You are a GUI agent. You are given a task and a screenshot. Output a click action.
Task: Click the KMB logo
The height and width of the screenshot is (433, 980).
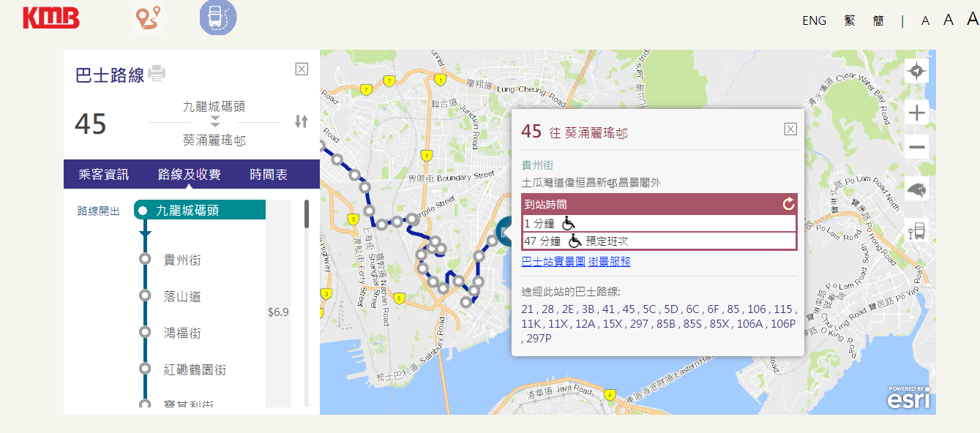click(x=51, y=18)
